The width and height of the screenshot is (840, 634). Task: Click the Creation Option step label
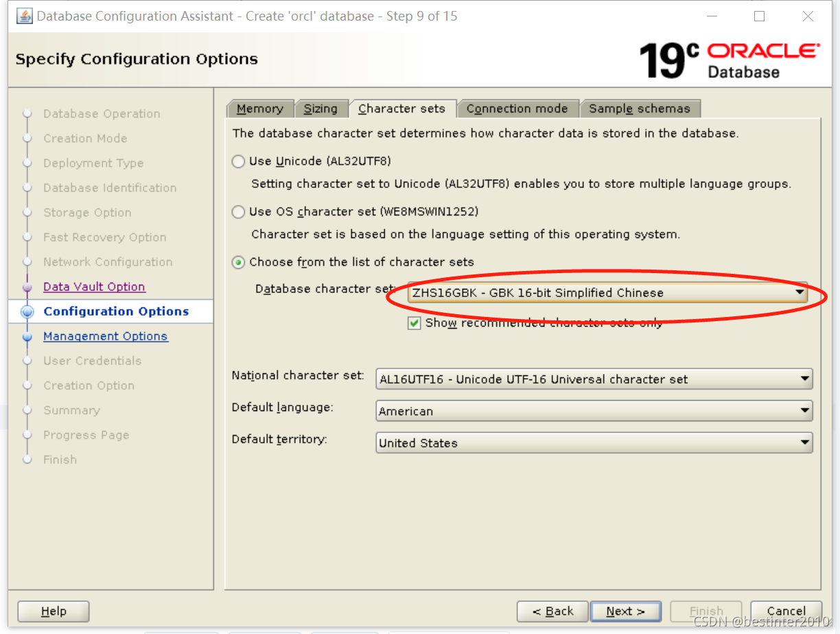tap(89, 386)
